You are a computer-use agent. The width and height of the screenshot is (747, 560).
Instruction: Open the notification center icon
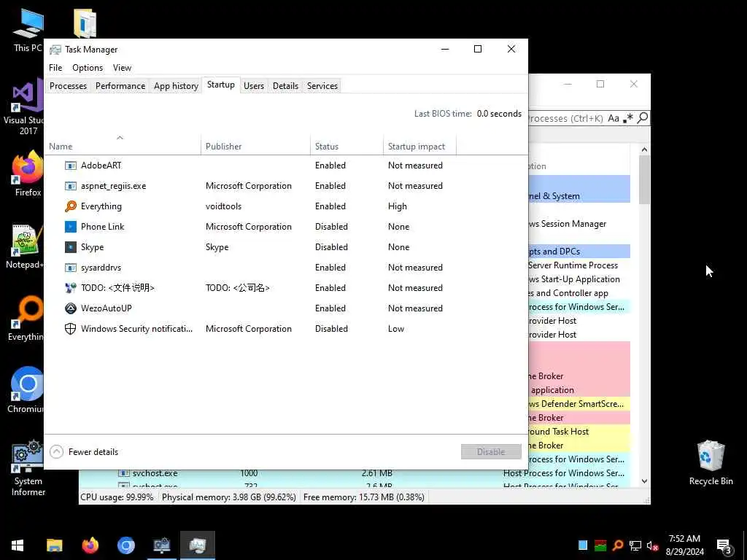[724, 545]
